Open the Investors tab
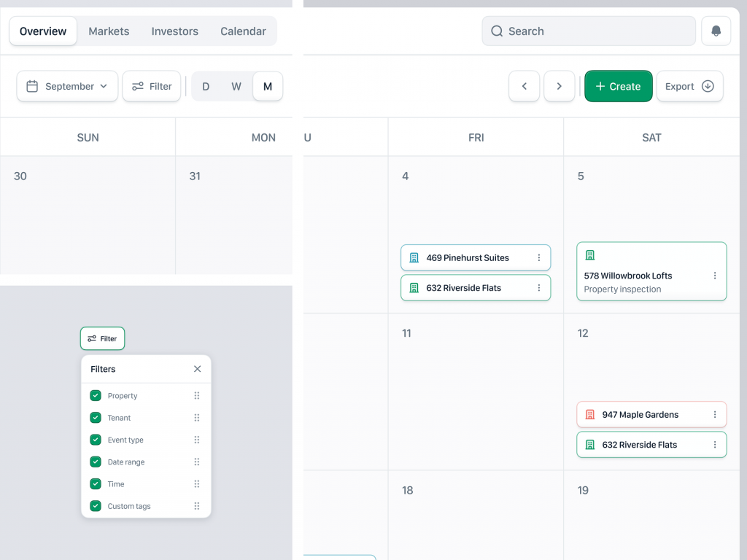This screenshot has height=560, width=747. click(174, 31)
